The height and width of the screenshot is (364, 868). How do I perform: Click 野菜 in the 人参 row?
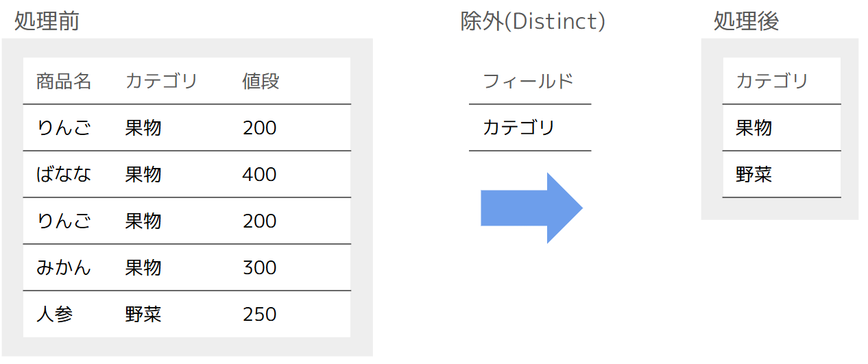click(x=143, y=314)
